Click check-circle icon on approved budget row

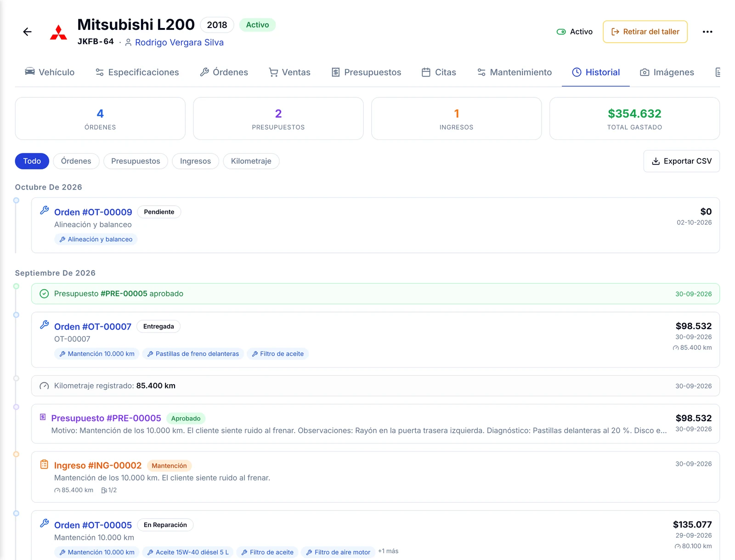(44, 294)
